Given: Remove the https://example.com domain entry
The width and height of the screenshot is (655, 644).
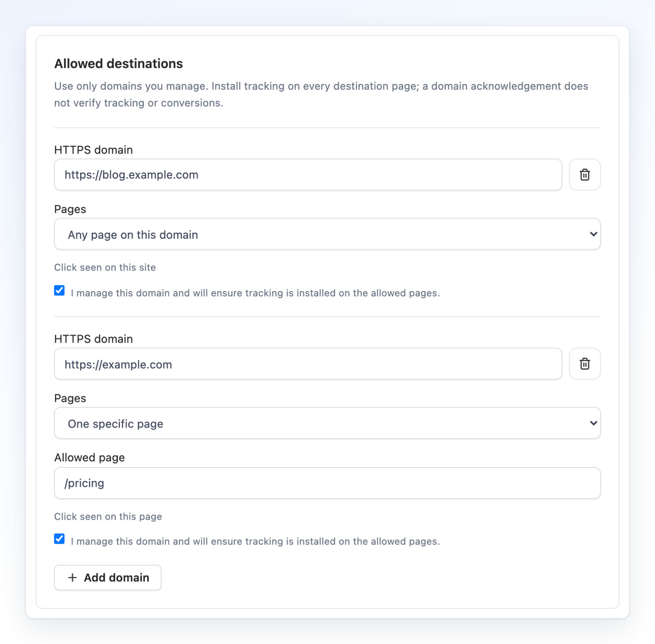Looking at the screenshot, I should [584, 364].
